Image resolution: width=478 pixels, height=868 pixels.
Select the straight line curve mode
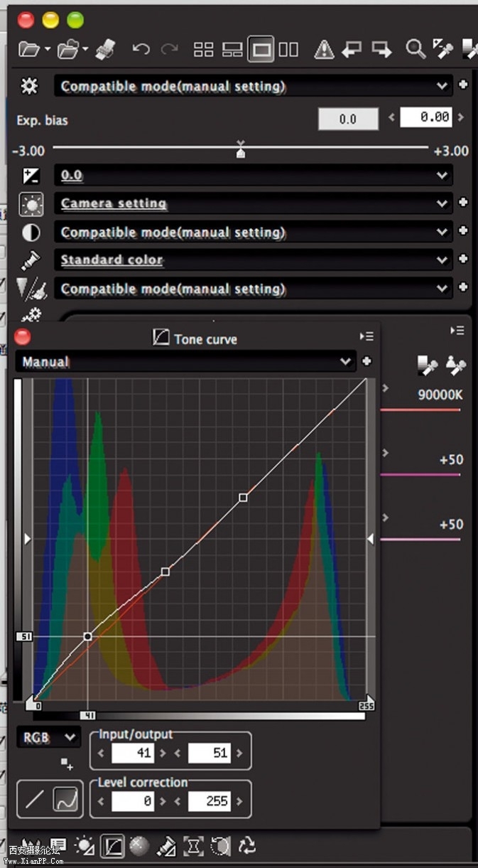34,800
